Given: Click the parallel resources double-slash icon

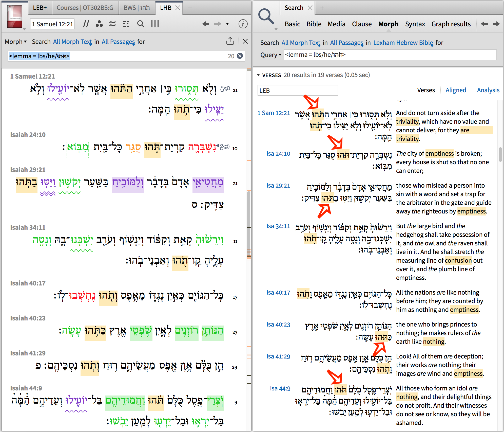Looking at the screenshot, I should tap(86, 24).
